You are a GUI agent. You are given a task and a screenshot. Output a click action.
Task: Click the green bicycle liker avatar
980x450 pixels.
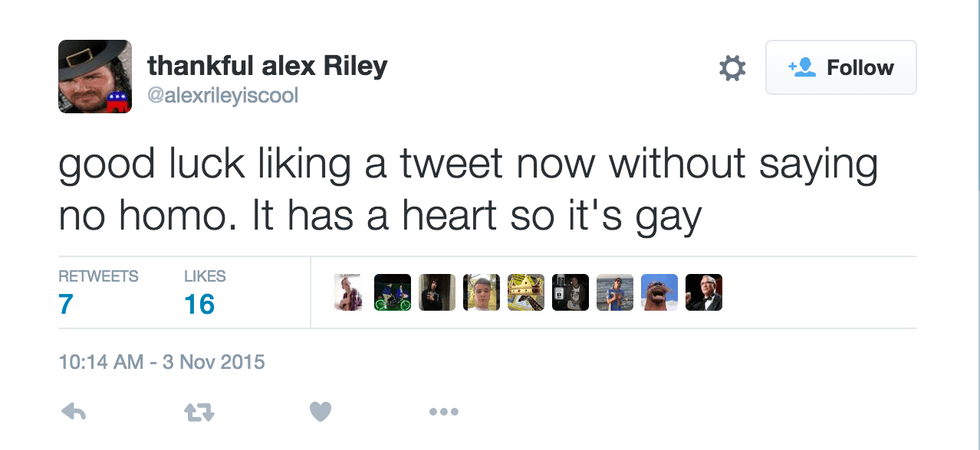[393, 292]
